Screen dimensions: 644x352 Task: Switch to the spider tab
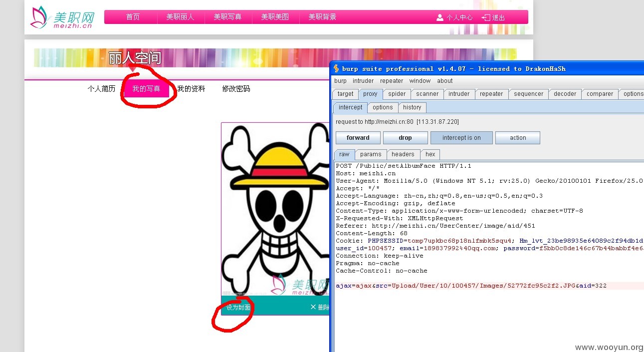tap(397, 94)
